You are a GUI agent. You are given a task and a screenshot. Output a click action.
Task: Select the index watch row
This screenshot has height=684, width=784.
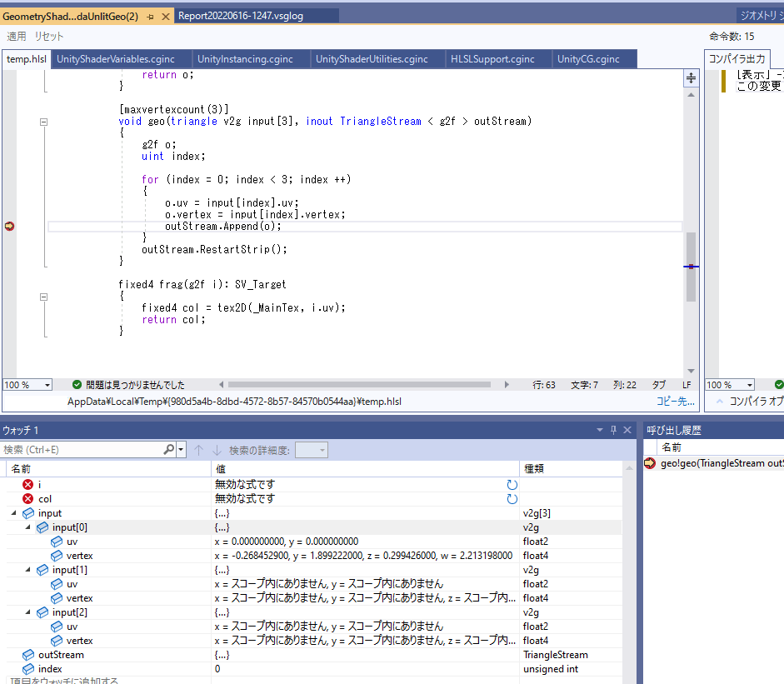[x=314, y=669]
